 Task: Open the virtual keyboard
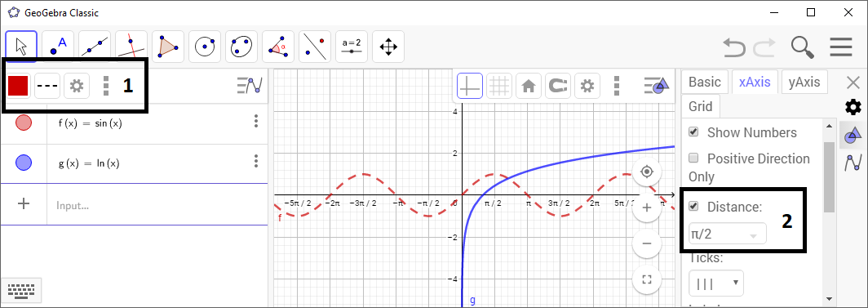pyautogui.click(x=21, y=290)
